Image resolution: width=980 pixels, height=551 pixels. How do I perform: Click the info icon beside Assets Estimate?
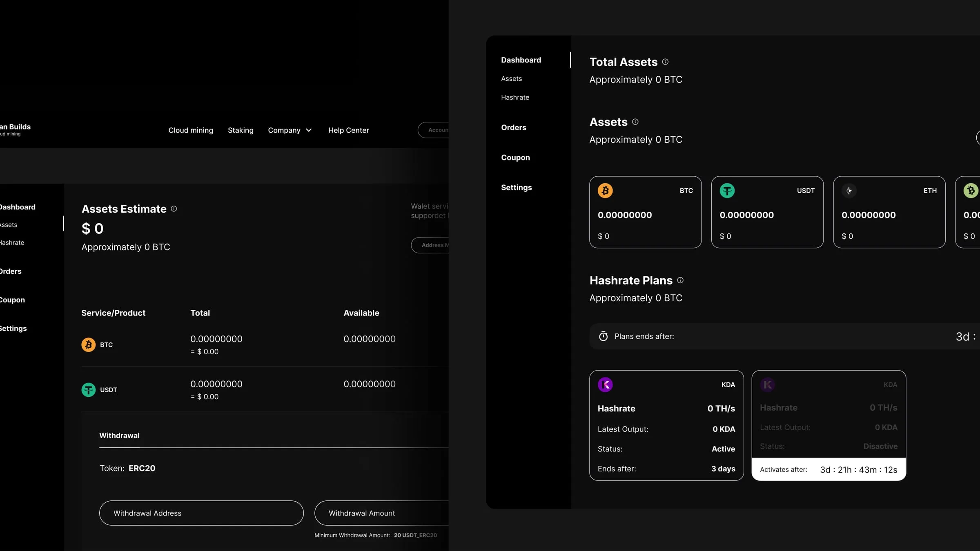(x=174, y=209)
